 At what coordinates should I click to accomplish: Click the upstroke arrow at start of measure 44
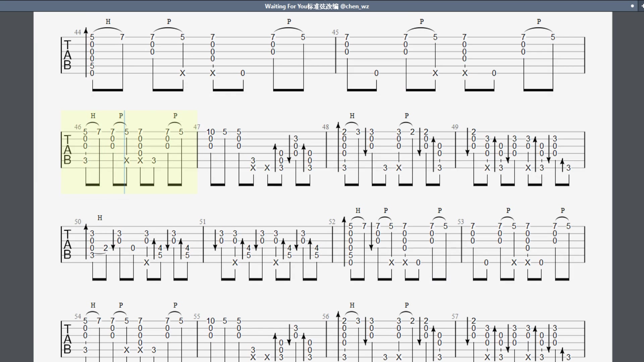86,52
